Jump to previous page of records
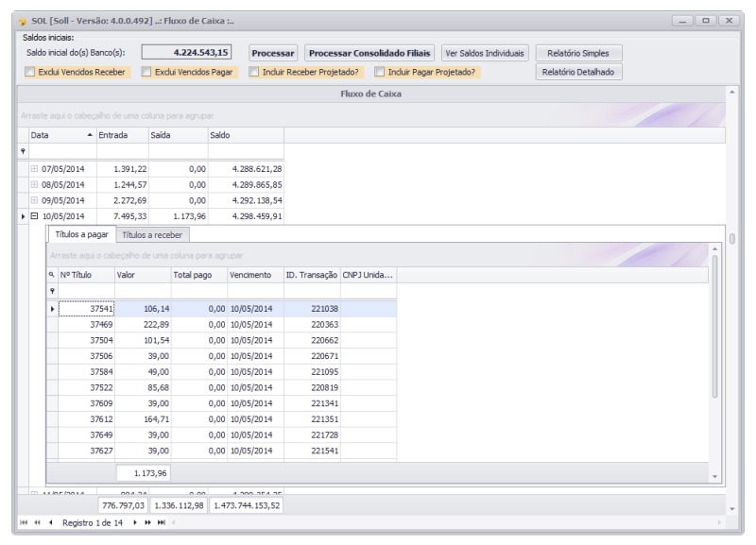756x545 pixels. tap(38, 521)
